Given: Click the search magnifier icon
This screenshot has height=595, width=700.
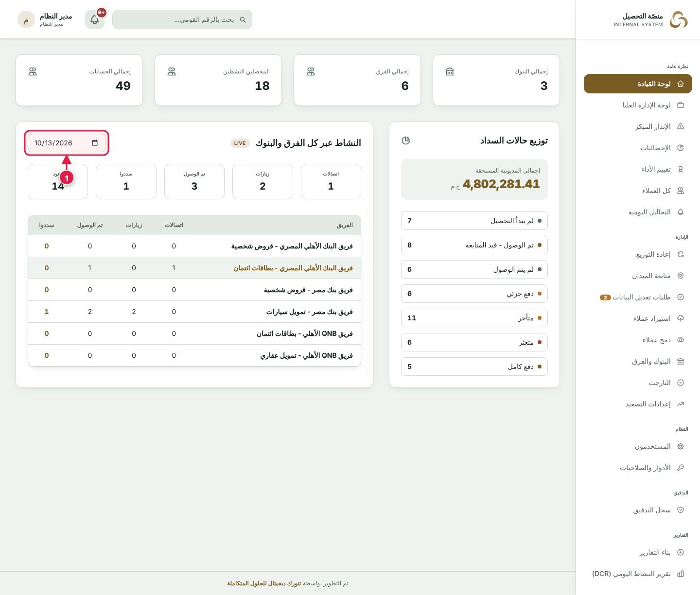Looking at the screenshot, I should (243, 20).
